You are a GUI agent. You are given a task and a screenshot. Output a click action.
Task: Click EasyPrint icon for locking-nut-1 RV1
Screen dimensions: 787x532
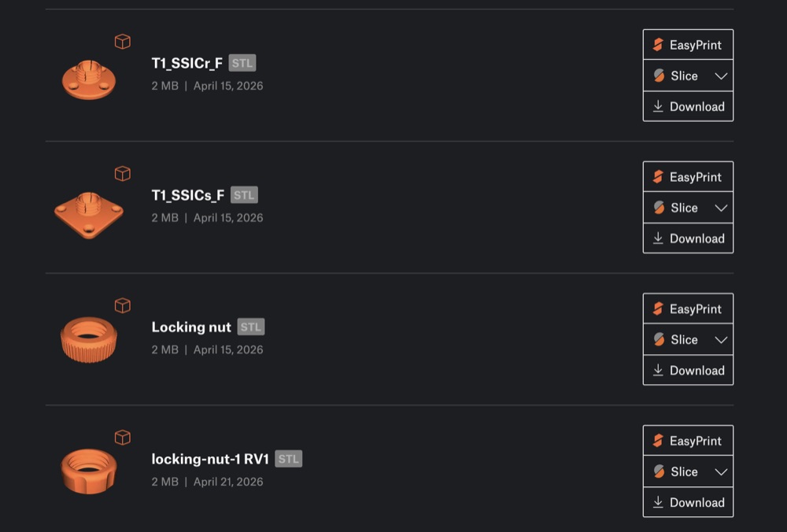[x=658, y=441]
